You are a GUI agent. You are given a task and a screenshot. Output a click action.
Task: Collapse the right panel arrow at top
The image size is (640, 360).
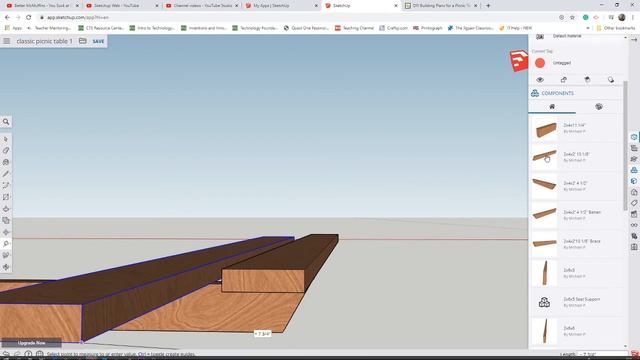pos(634,40)
